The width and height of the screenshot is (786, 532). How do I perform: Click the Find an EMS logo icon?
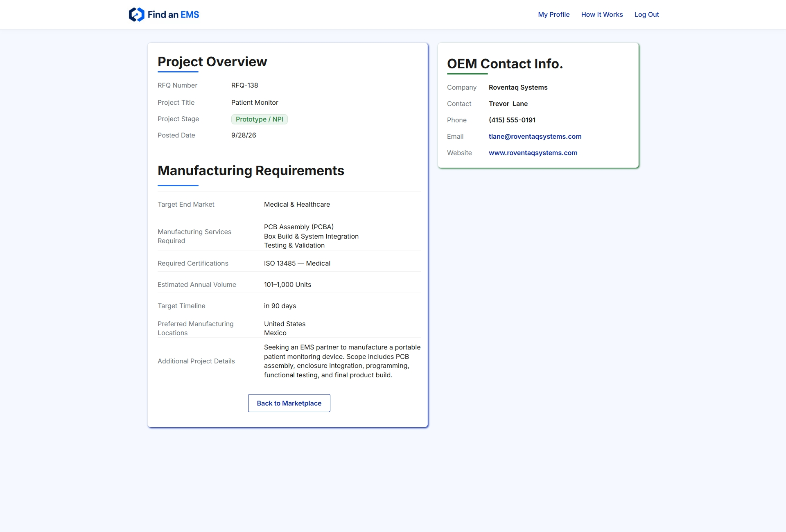(x=136, y=15)
